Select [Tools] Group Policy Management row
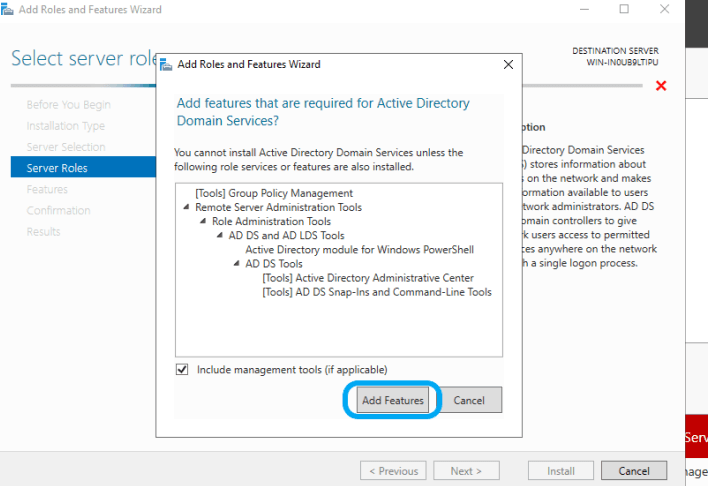 point(274,193)
